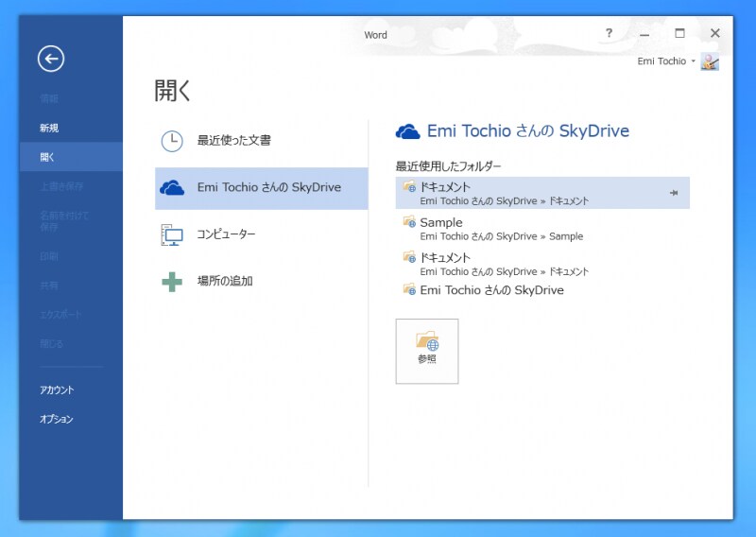Click the user avatar picture

tap(710, 62)
